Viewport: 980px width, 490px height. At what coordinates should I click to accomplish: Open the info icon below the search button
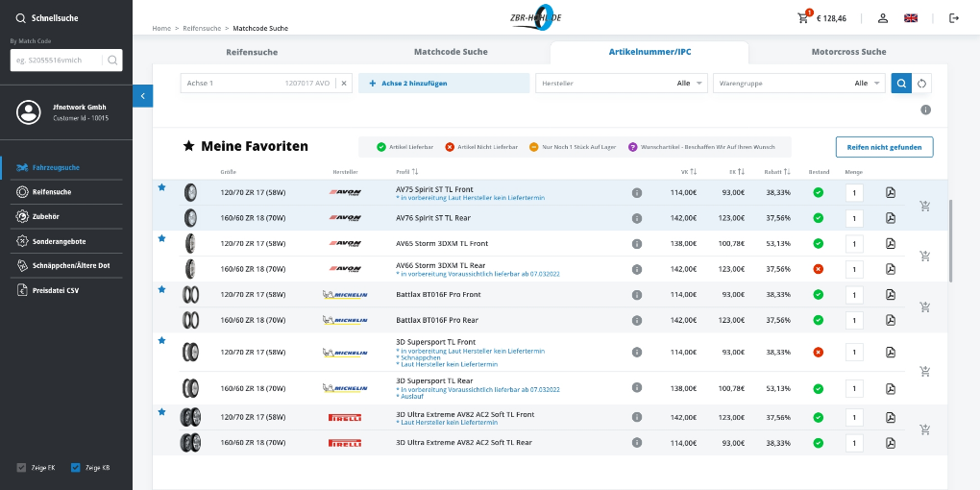tap(925, 110)
